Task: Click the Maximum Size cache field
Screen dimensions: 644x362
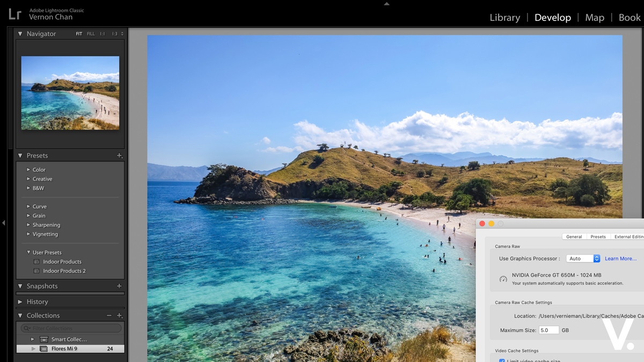Action: pos(548,330)
